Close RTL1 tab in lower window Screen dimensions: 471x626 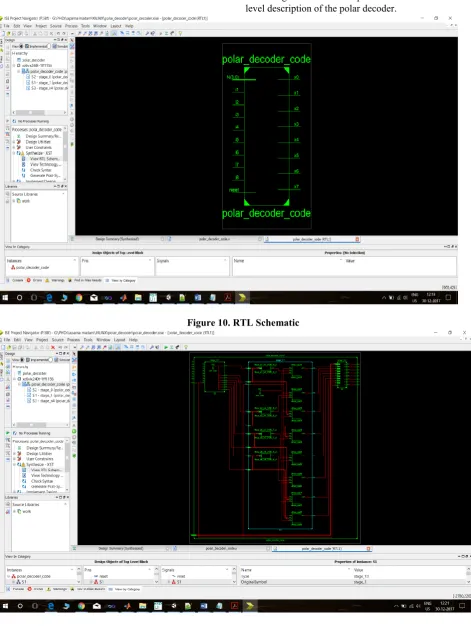tap(368, 549)
